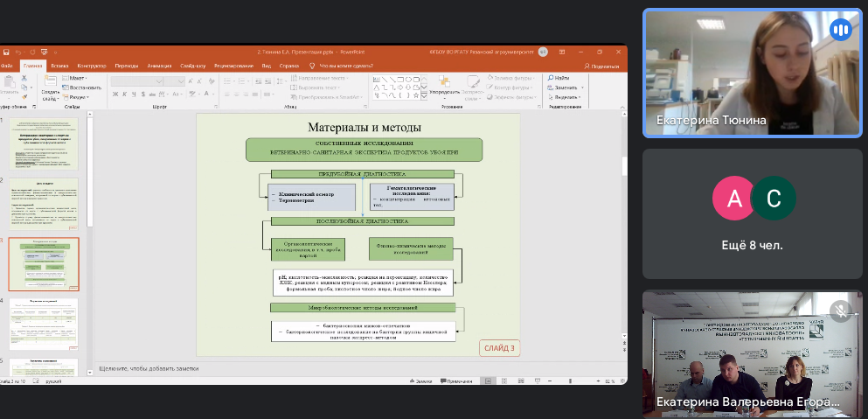Underline text using the Ч button
Image resolution: width=868 pixels, height=419 pixels.
coord(134,94)
